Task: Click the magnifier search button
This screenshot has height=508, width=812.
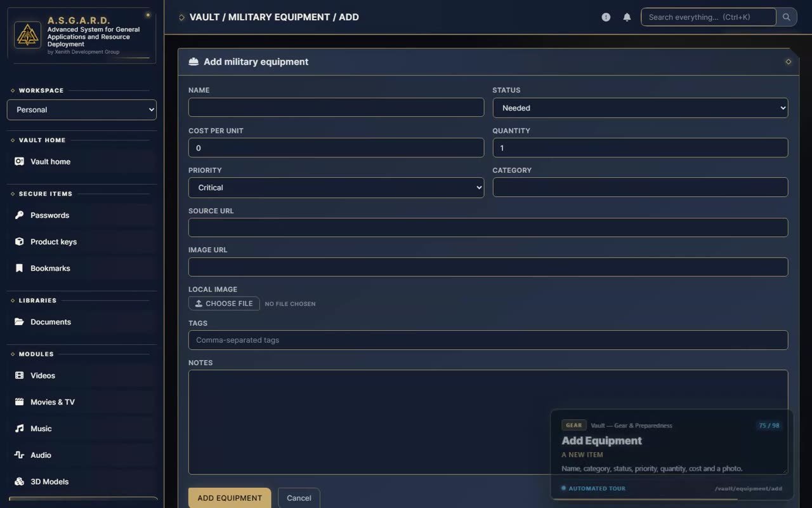Action: (787, 17)
